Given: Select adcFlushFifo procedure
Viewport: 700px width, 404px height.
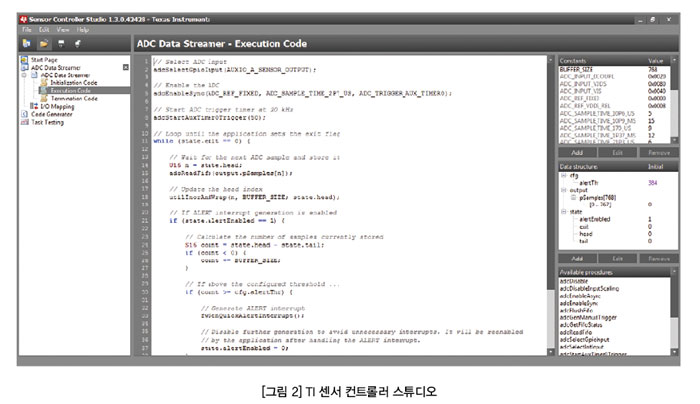Looking at the screenshot, I should 576,310.
